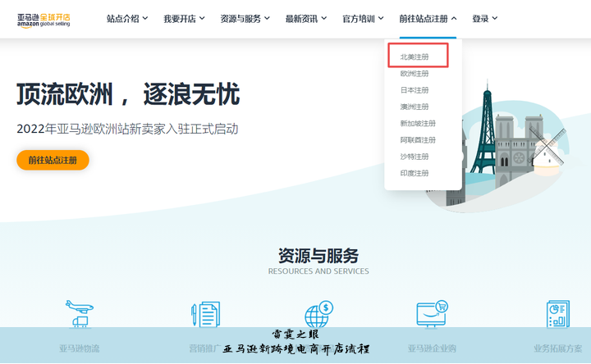The width and height of the screenshot is (591, 364).
Task: Click the 业务拓展方案 link label
Action: (x=558, y=348)
